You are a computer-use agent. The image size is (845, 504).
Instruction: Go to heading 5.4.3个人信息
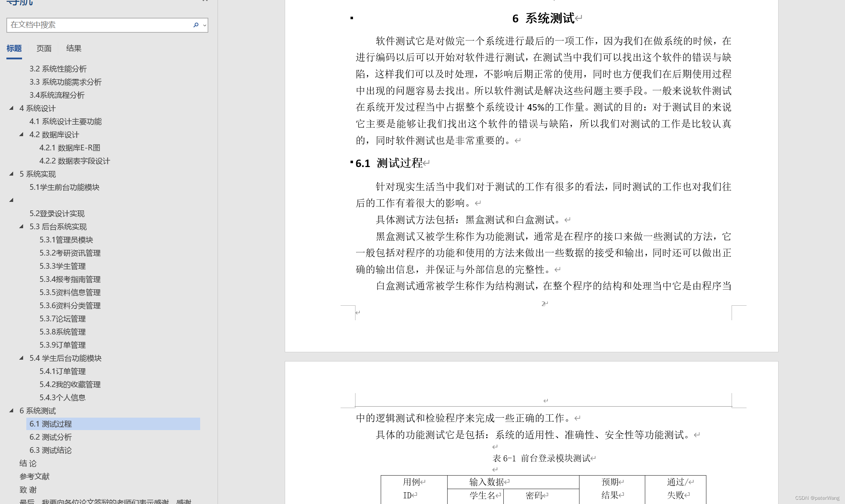(63, 397)
